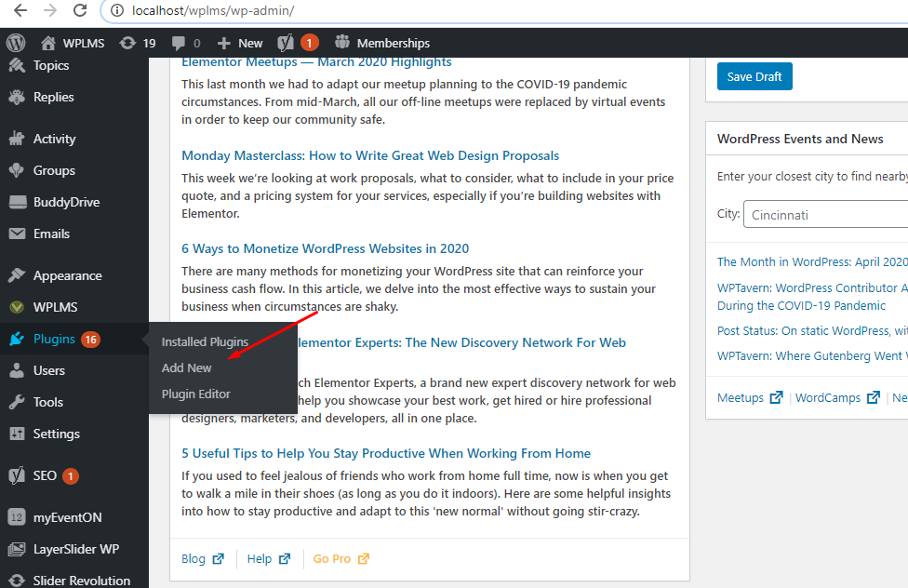
Task: Click the Yoast notification badge in admin bar
Action: [309, 42]
